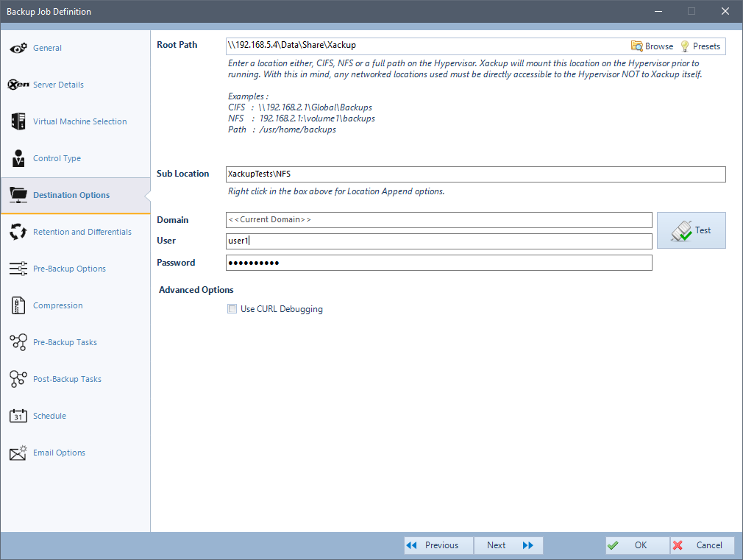Enable Use CURL Debugging checkbox
The image size is (743, 560).
tap(232, 309)
